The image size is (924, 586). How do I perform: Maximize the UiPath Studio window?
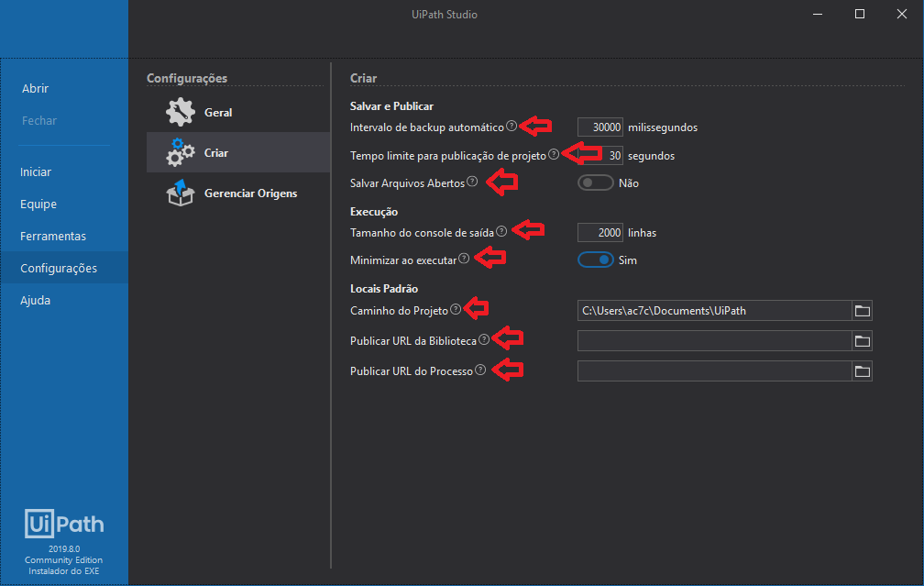point(860,14)
